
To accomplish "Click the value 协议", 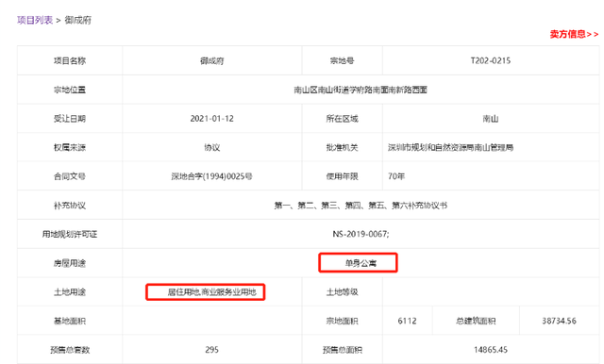I will click(211, 147).
